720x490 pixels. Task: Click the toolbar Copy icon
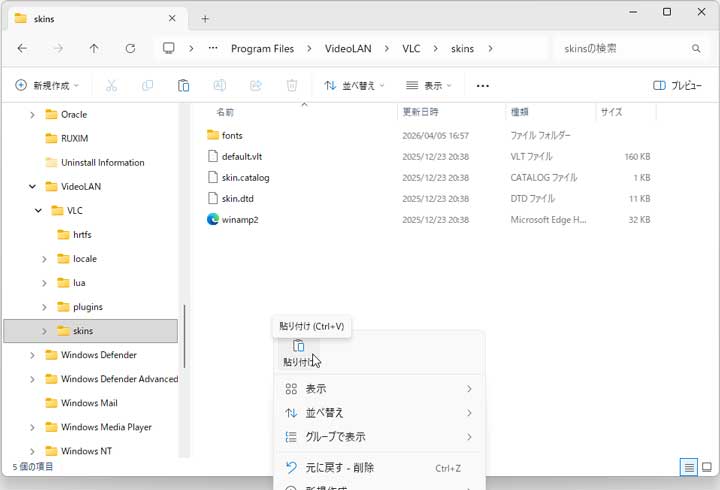(x=147, y=85)
